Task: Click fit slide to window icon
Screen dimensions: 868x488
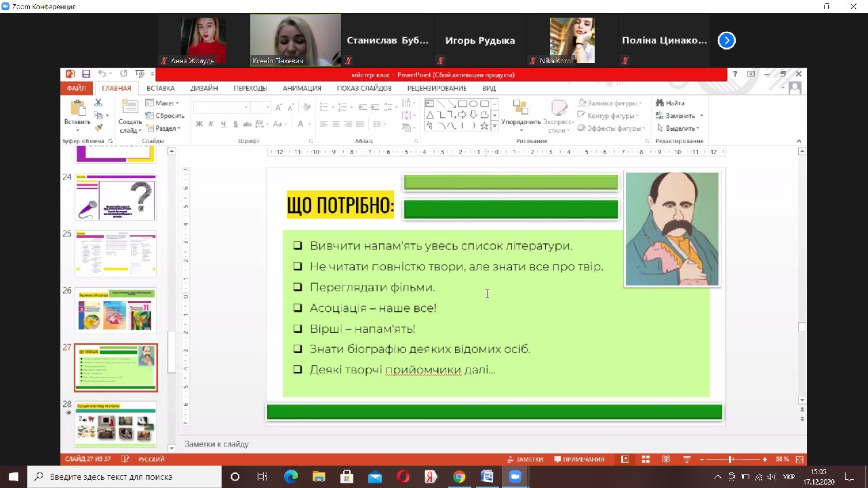Action: coord(797,459)
